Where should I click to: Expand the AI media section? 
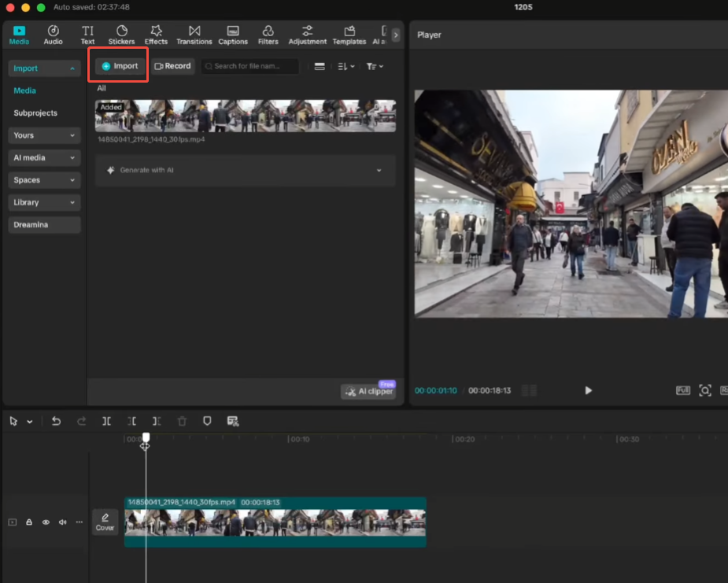[44, 157]
